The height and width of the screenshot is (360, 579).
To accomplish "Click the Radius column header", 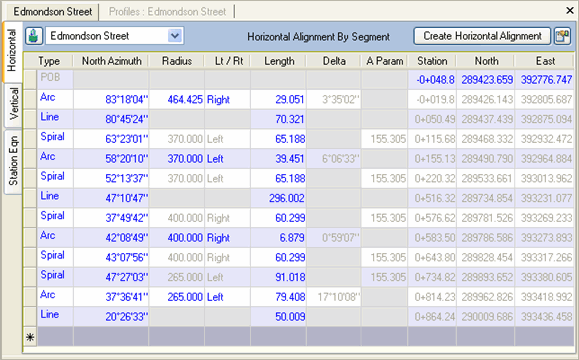I will click(x=177, y=61).
